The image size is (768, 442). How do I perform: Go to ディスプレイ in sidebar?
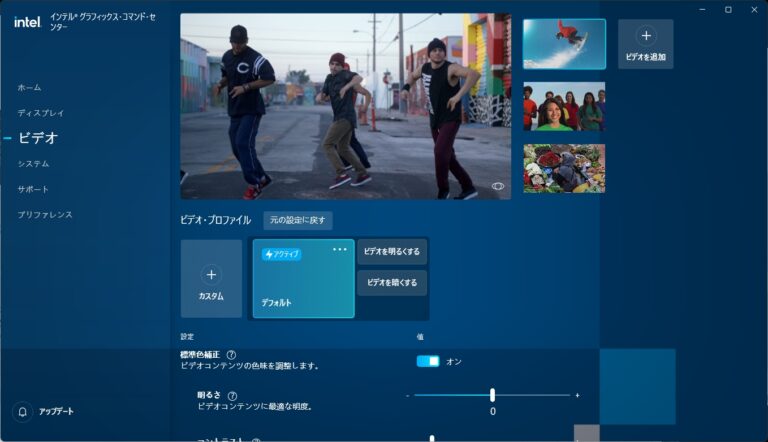tap(40, 113)
